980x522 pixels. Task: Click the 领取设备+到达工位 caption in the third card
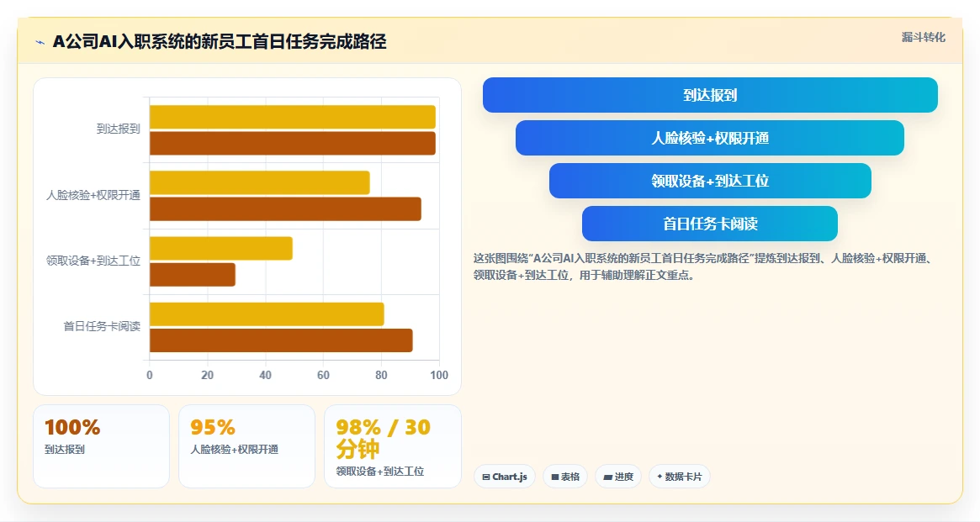(380, 472)
